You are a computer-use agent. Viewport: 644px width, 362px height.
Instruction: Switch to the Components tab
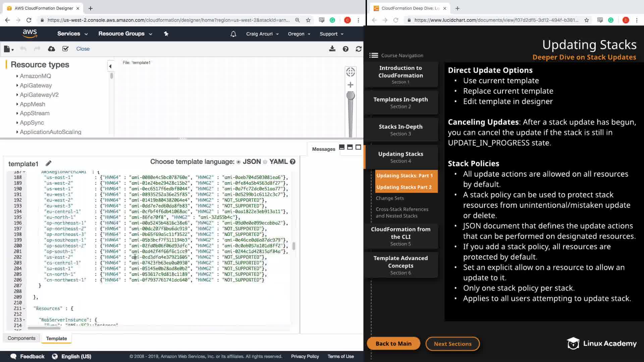click(x=21, y=338)
